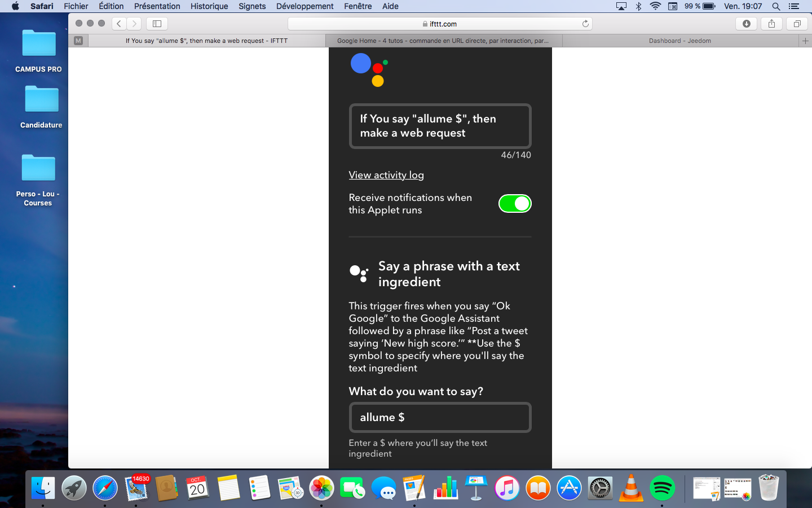
Task: Open the Safari menu
Action: [42, 6]
